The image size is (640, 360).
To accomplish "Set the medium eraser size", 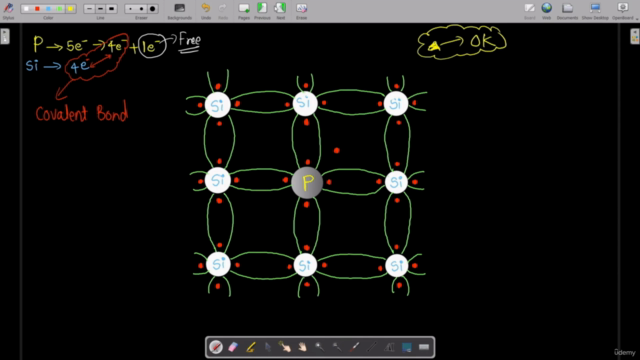I will 142,9.
